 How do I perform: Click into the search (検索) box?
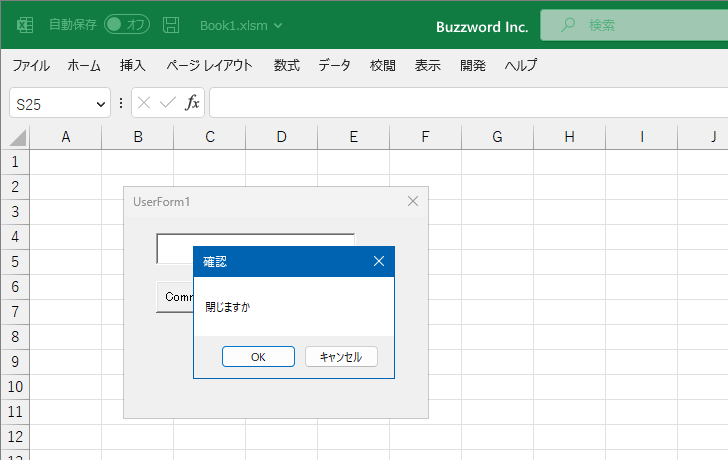point(634,25)
